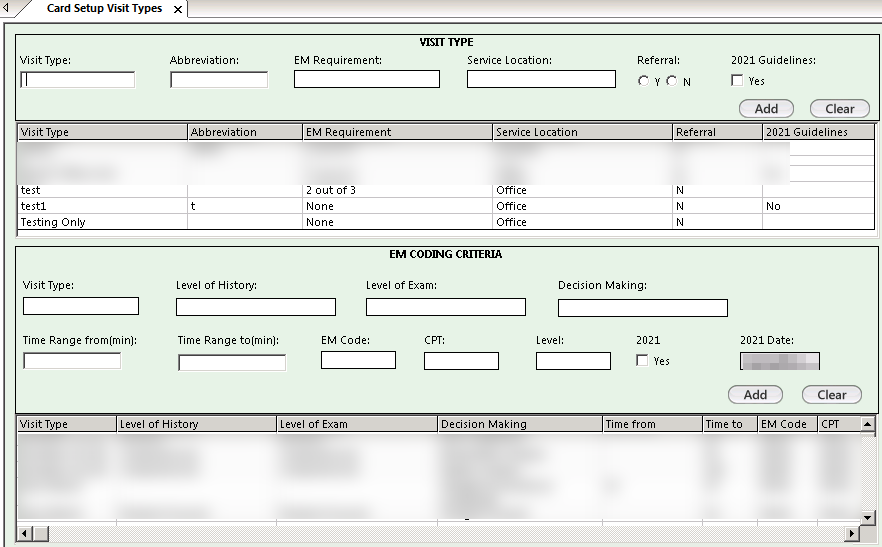Sort by EM Requirement column header
The height and width of the screenshot is (547, 882).
[398, 132]
